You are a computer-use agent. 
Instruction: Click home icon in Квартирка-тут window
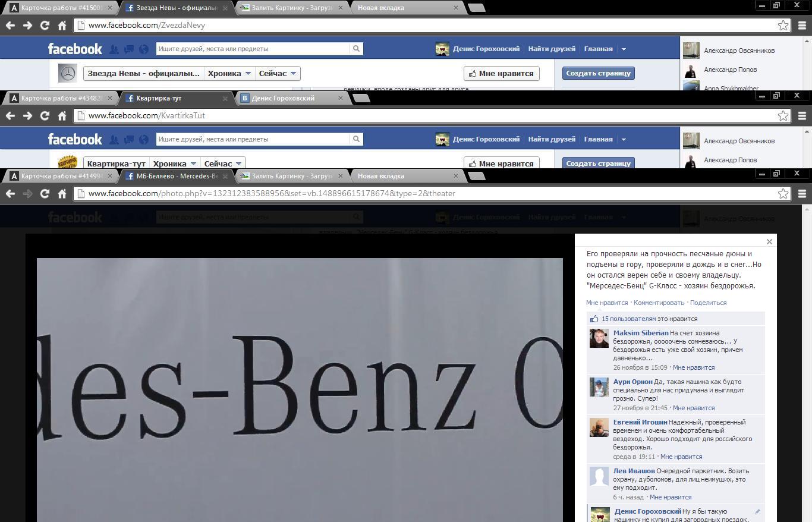coord(62,116)
